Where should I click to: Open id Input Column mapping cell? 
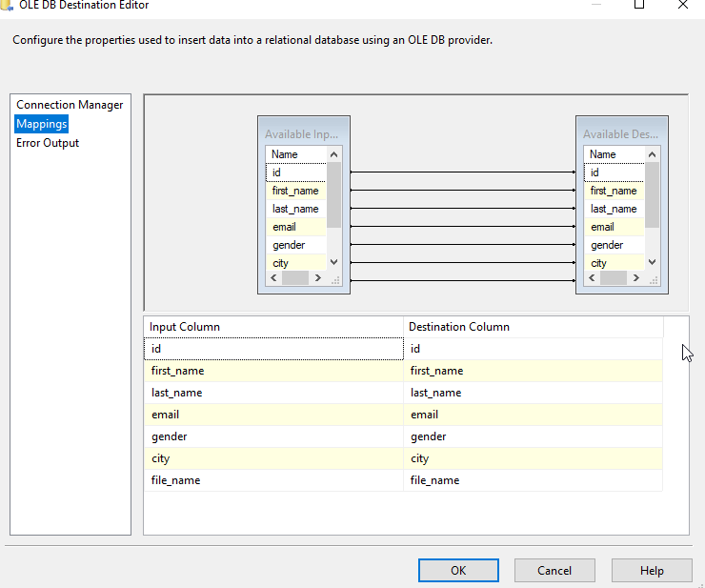[273, 349]
